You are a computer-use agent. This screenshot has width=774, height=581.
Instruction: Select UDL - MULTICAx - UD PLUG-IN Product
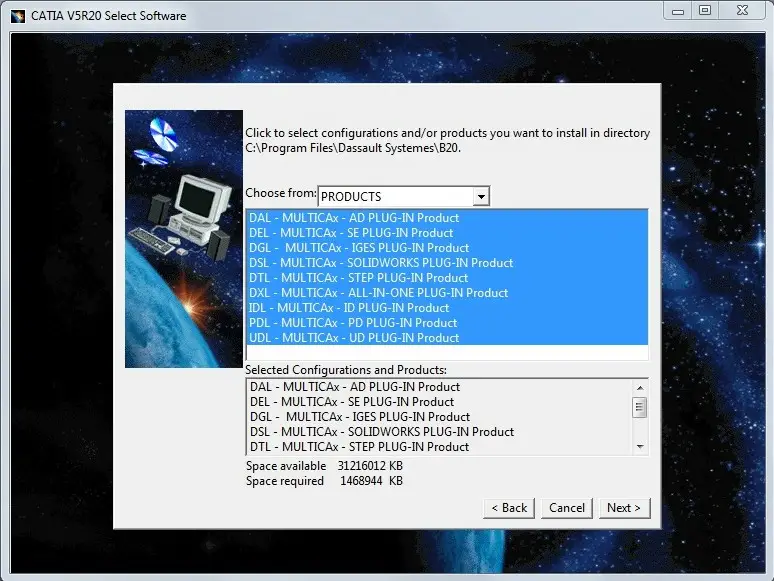tap(447, 338)
